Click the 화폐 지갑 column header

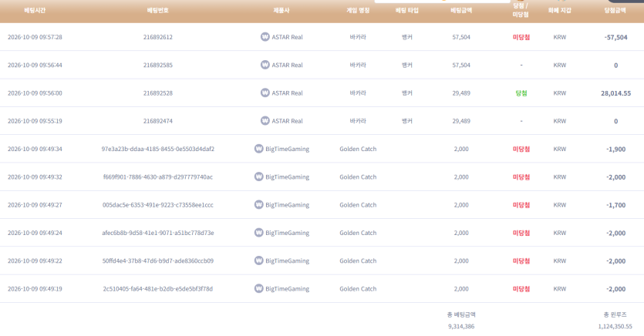click(559, 10)
